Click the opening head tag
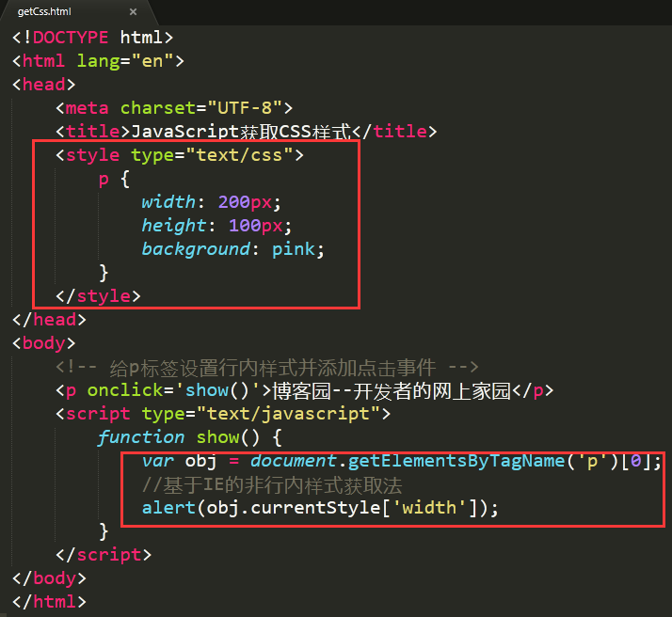 pos(43,85)
